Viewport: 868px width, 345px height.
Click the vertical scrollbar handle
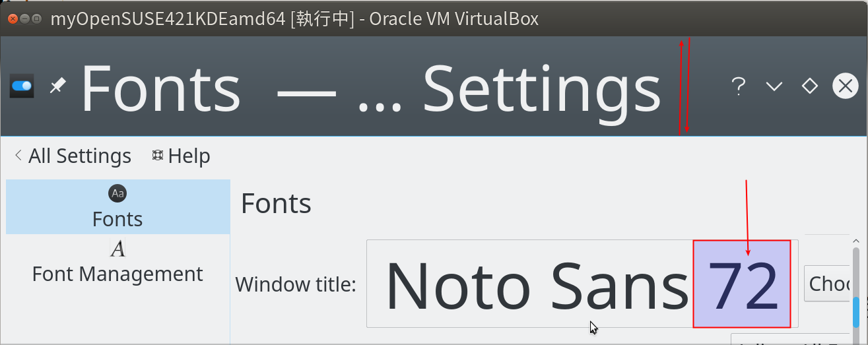[855, 312]
